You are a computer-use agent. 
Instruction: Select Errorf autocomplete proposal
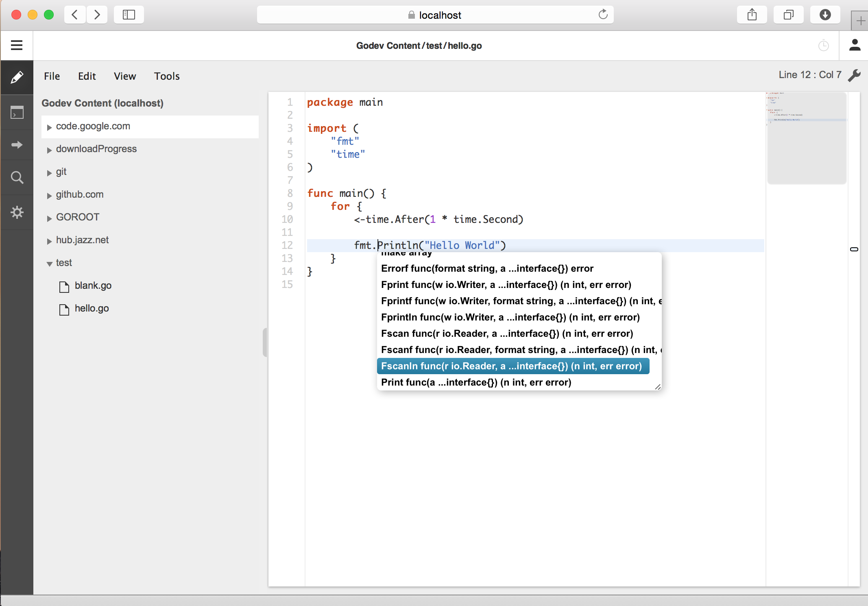pos(487,268)
